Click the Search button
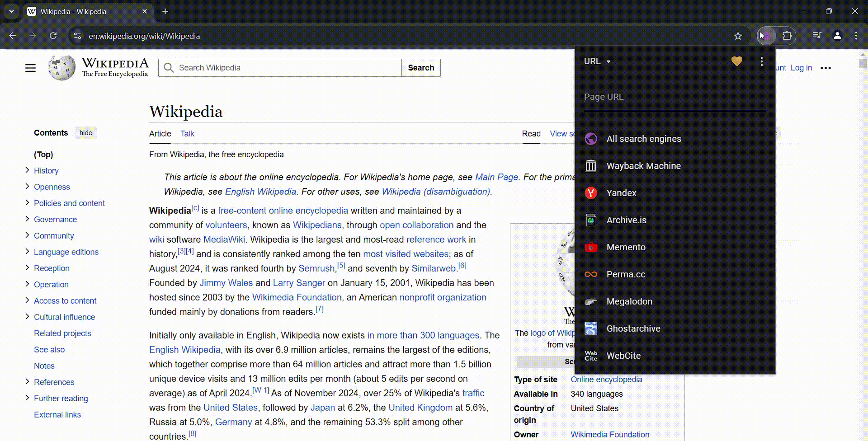This screenshot has width=868, height=441. tap(420, 68)
